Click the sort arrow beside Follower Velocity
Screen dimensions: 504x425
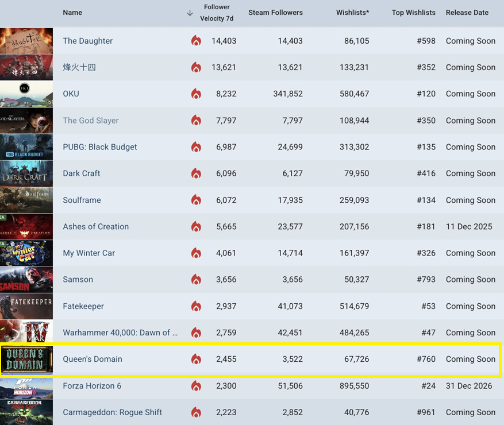click(190, 13)
